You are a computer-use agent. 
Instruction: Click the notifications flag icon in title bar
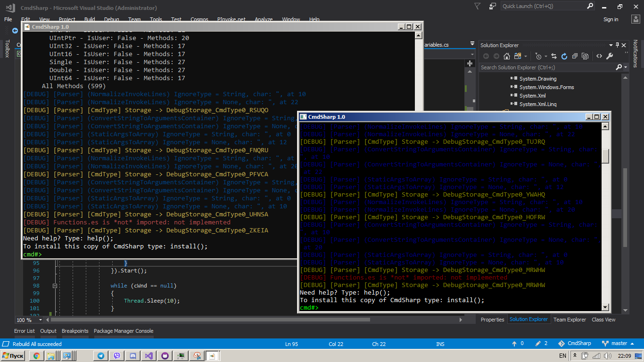pyautogui.click(x=478, y=6)
